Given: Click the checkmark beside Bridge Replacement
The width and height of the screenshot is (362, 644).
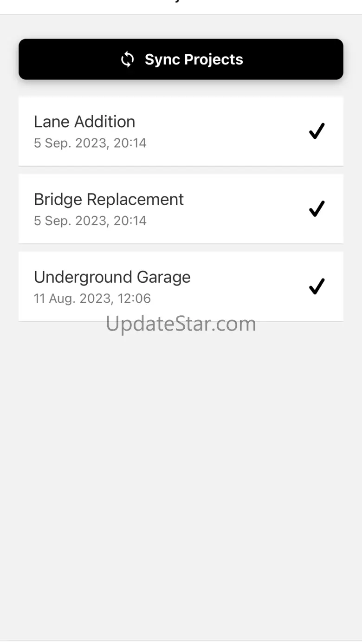Looking at the screenshot, I should pos(317,208).
